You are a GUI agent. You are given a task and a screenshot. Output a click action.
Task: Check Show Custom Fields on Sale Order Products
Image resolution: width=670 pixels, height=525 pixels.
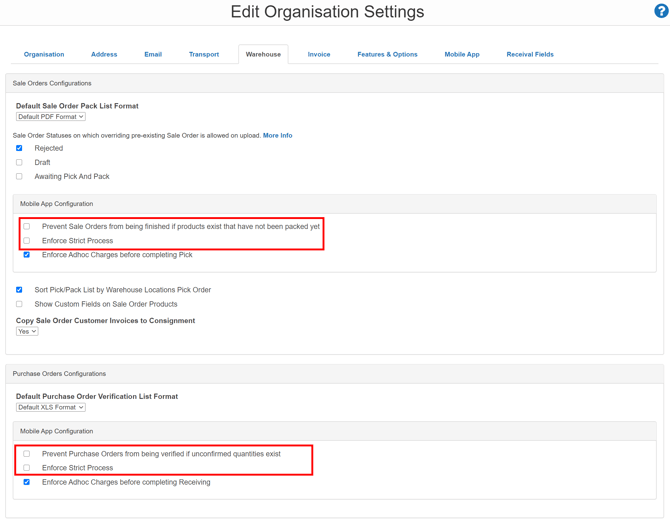point(19,304)
